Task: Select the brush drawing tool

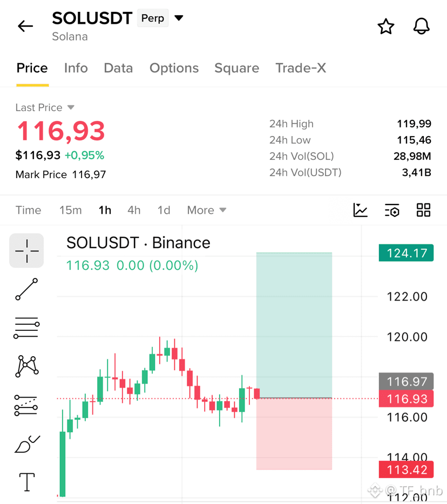Action: point(27,444)
